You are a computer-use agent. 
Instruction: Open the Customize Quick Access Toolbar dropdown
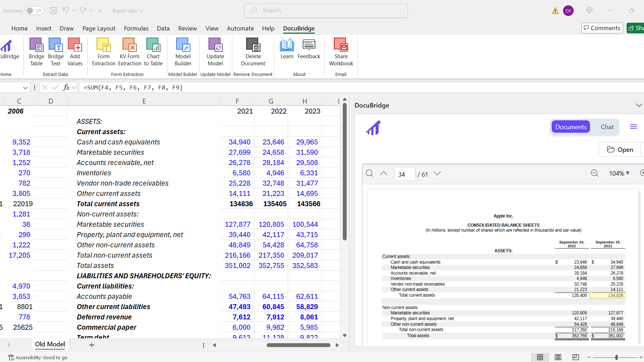[100, 11]
